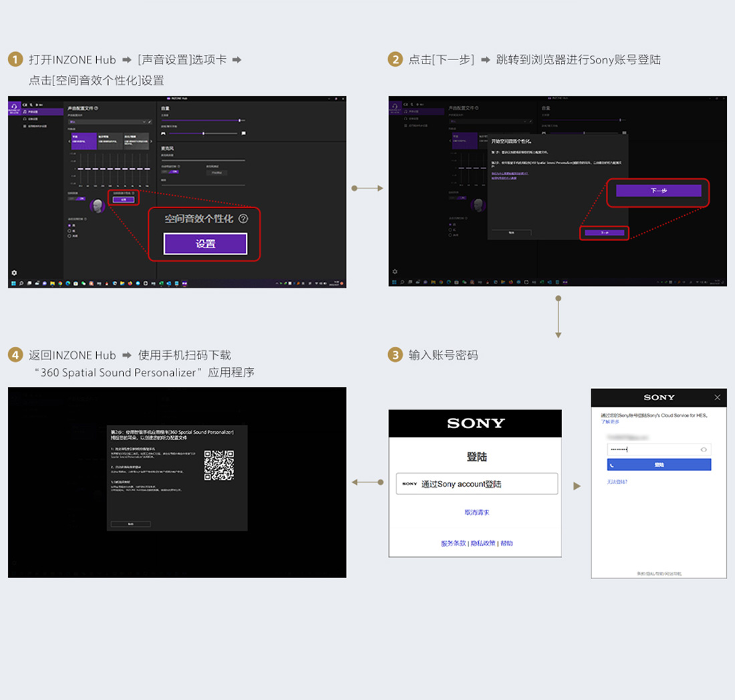Click the QR code in step 4 dialog
Image resolution: width=735 pixels, height=700 pixels.
coord(219,465)
